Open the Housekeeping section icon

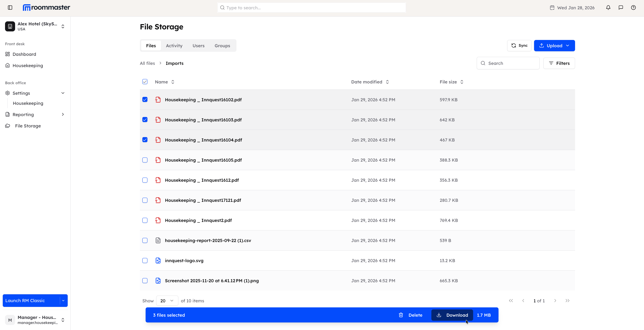pos(8,65)
